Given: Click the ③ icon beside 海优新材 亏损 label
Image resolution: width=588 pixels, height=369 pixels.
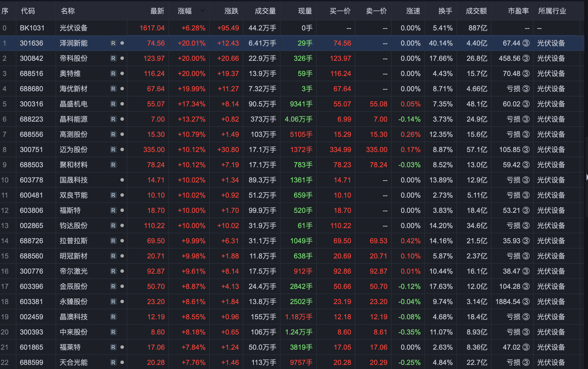Looking at the screenshot, I should coord(526,89).
